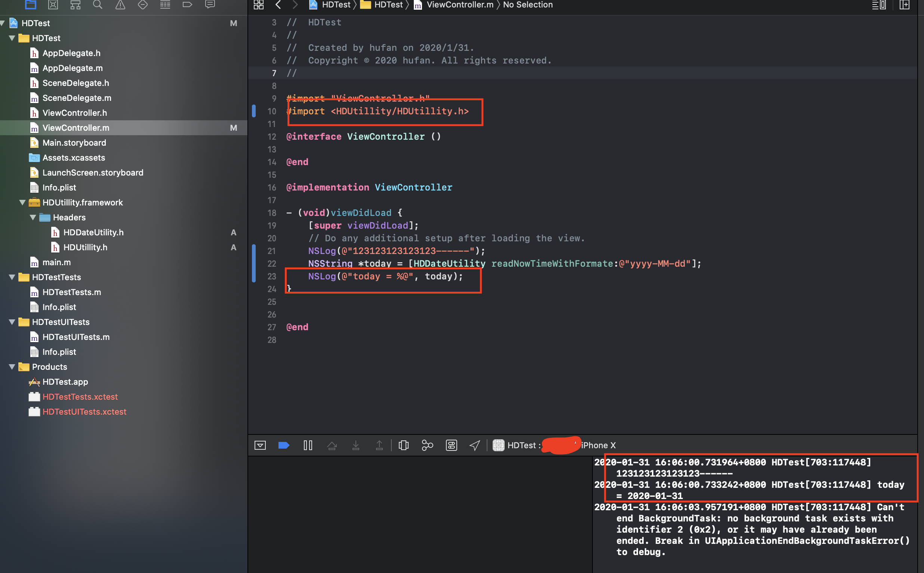924x573 pixels.
Task: Collapse the Headers folder disclosure triangle
Action: click(33, 217)
